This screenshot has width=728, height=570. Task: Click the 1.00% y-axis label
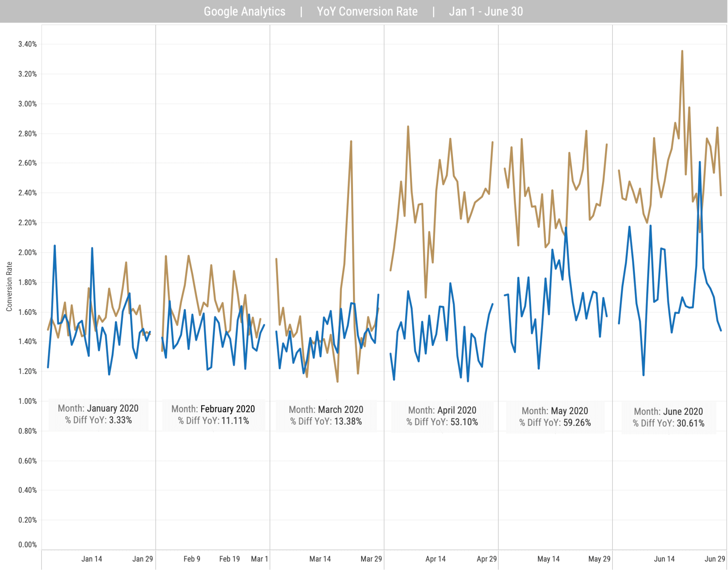(x=27, y=401)
